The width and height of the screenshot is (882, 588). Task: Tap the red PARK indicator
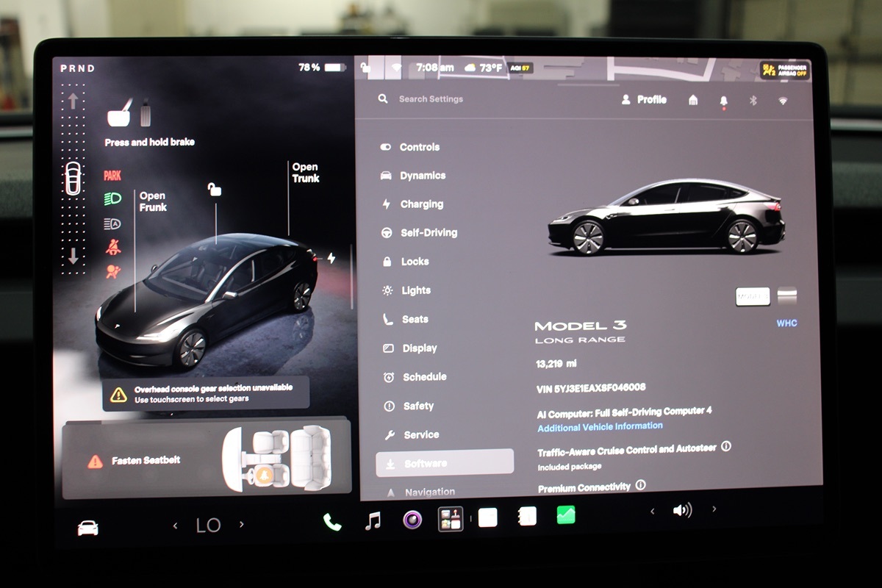(x=112, y=176)
